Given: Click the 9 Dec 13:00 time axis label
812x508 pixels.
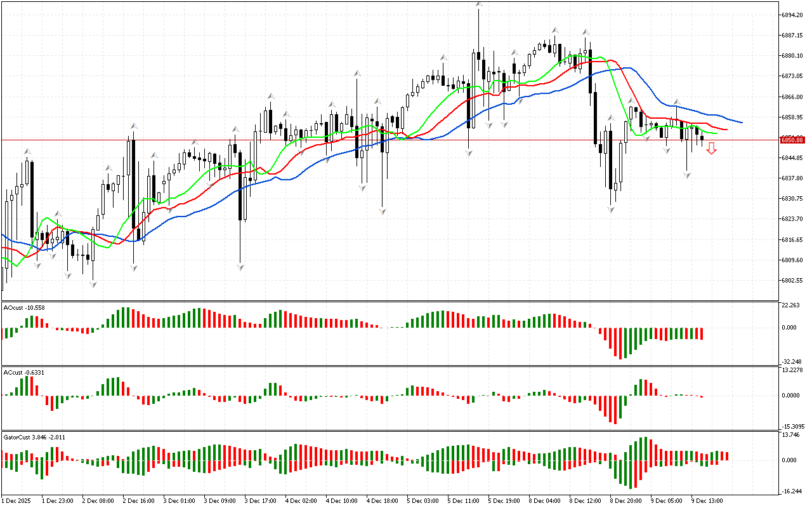Looking at the screenshot, I should [707, 501].
